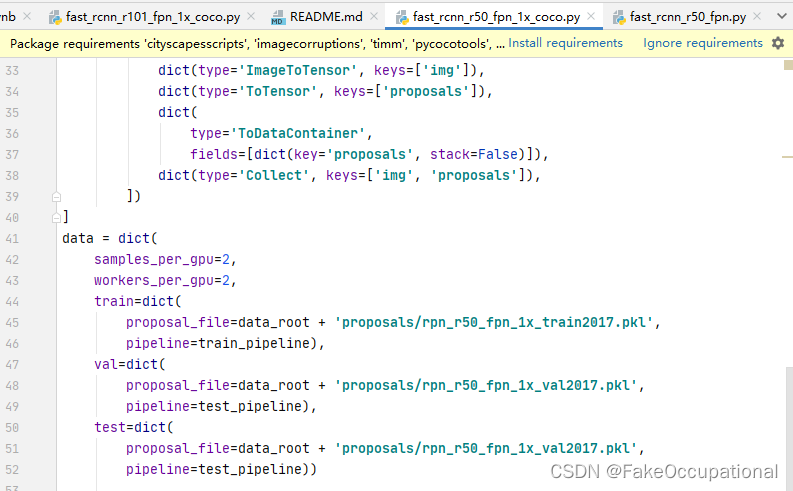Switch to fast_rcnn_r50_fpn.py tab
The image size is (793, 491).
click(687, 17)
